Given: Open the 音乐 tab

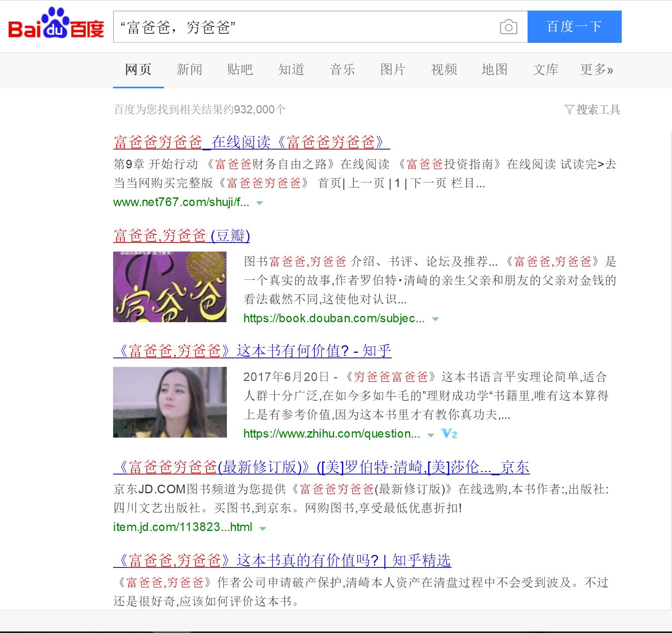Looking at the screenshot, I should pyautogui.click(x=342, y=69).
